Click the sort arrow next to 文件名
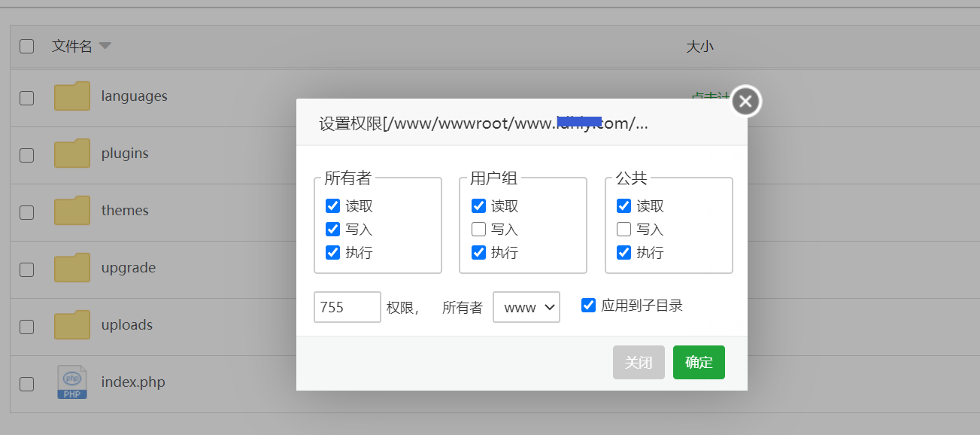Image resolution: width=980 pixels, height=435 pixels. coord(105,46)
